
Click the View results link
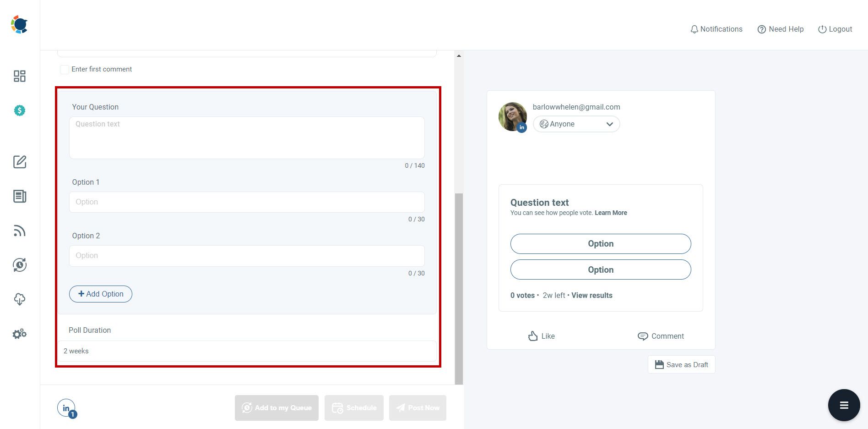(x=591, y=295)
